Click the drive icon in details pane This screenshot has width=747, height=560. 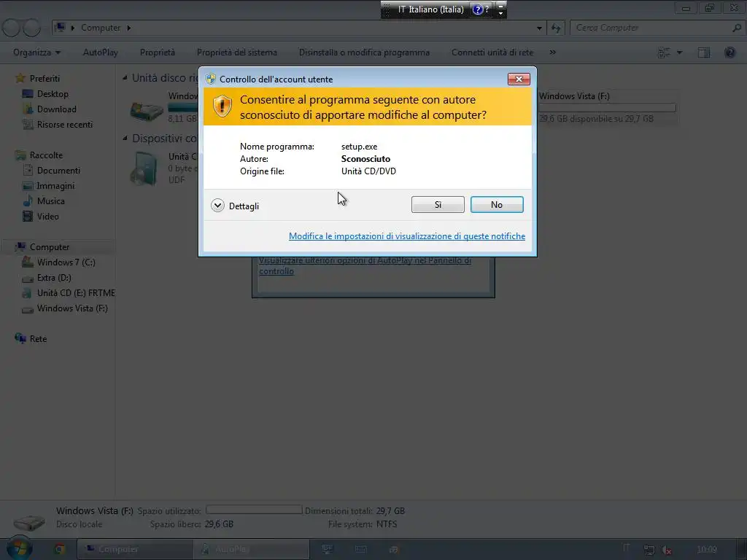[x=29, y=522]
